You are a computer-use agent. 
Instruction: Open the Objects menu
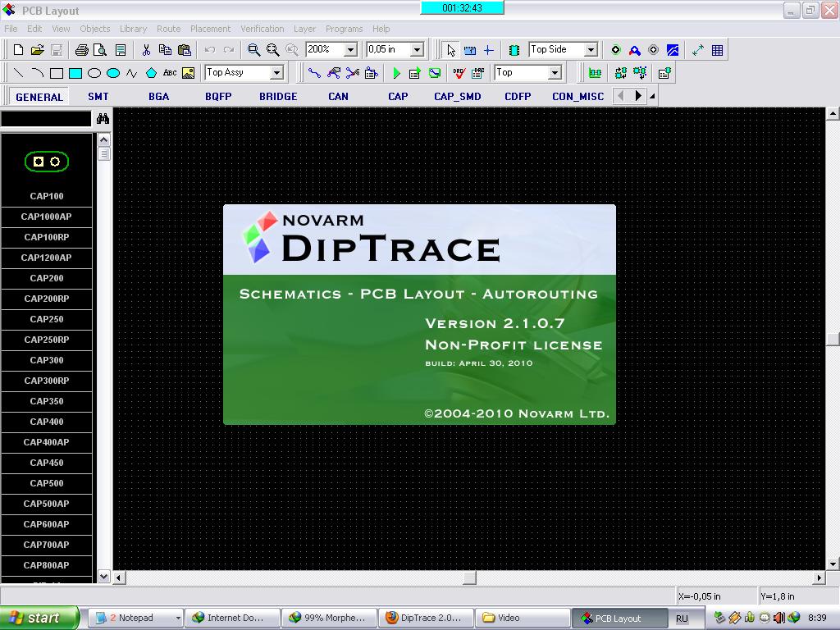(x=95, y=29)
